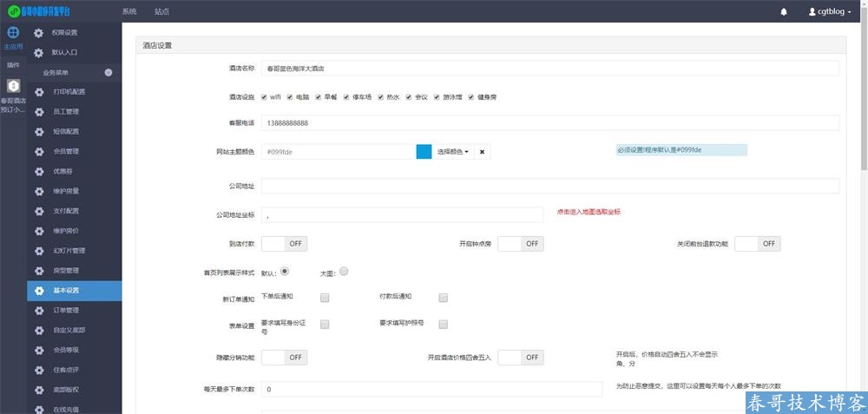The height and width of the screenshot is (414, 868).
Task: Uncheck the 健身房 facility checkbox
Action: [471, 97]
